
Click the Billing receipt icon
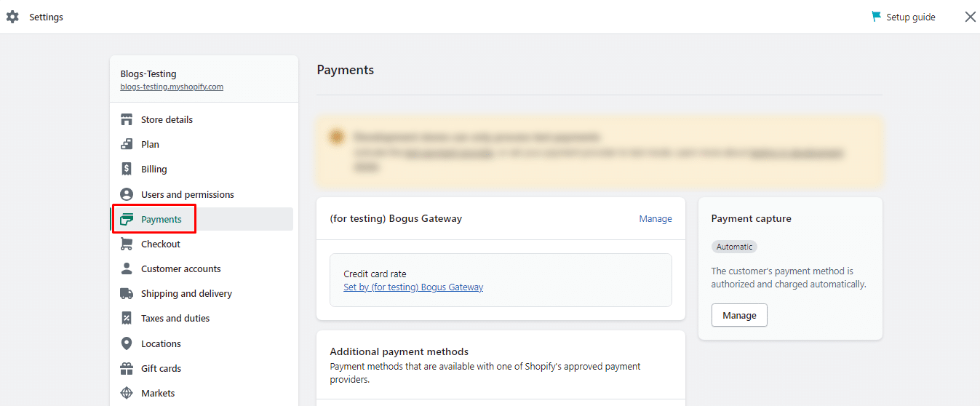point(127,169)
